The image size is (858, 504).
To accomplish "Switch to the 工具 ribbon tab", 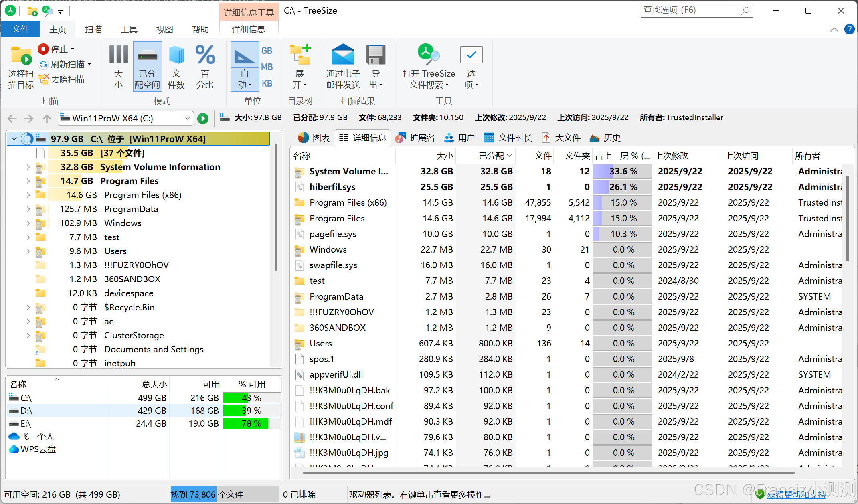I will 129,29.
